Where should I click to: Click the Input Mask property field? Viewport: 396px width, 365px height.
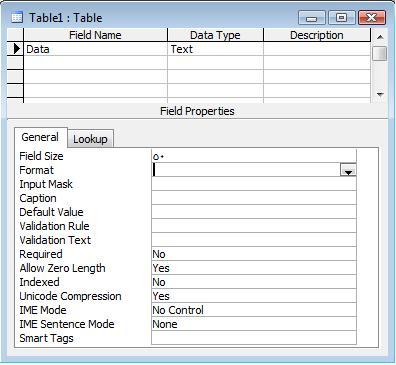[x=254, y=184]
